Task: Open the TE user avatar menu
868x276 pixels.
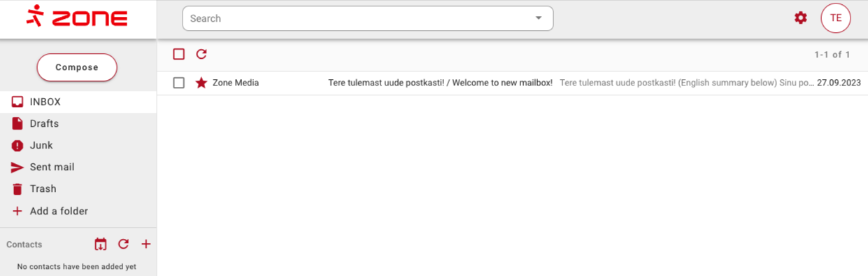Action: click(x=836, y=18)
